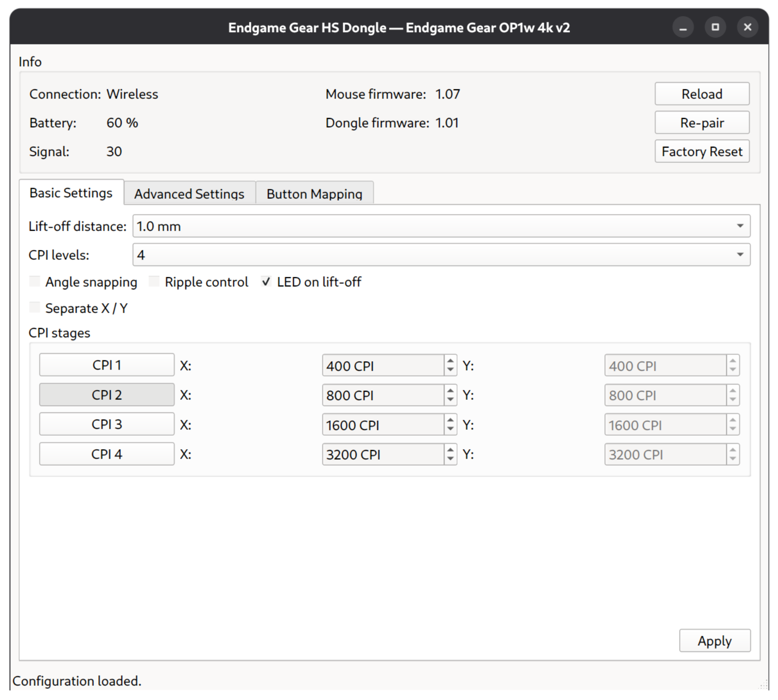Decrease CPI 3 X value with down arrow
This screenshot has width=778, height=700.
450,429
